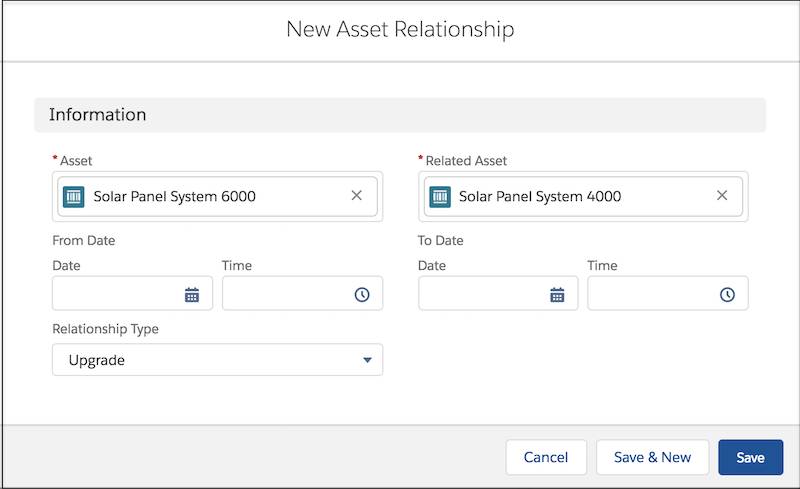The image size is (800, 489).
Task: Open the To Date time picker clock
Action: click(x=727, y=295)
